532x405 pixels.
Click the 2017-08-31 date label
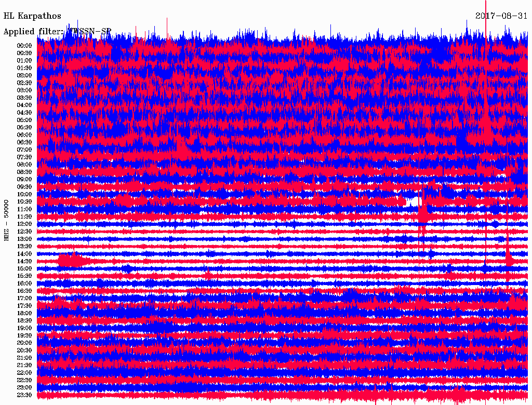click(x=501, y=16)
